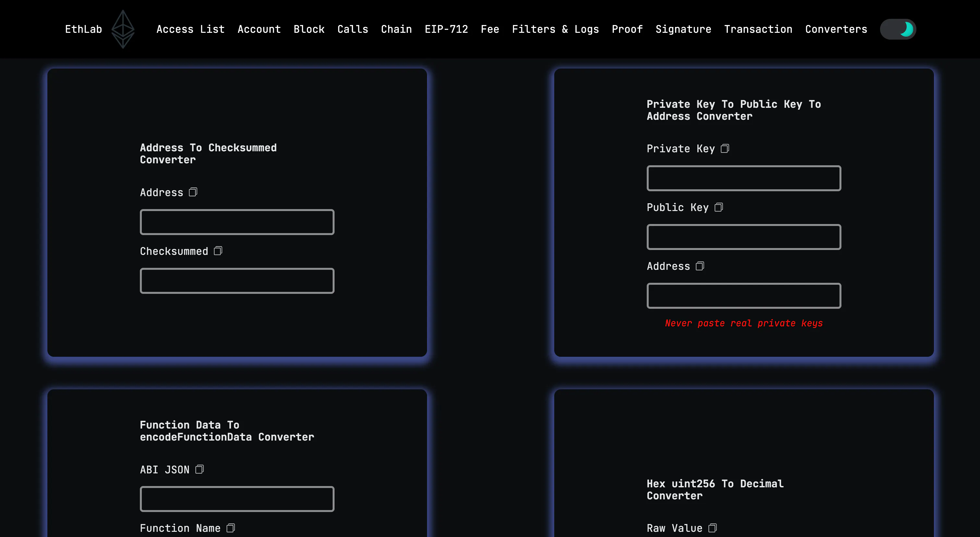The width and height of the screenshot is (980, 537).
Task: Click the 'Address To Checksummed Converter' heading
Action: point(208,154)
